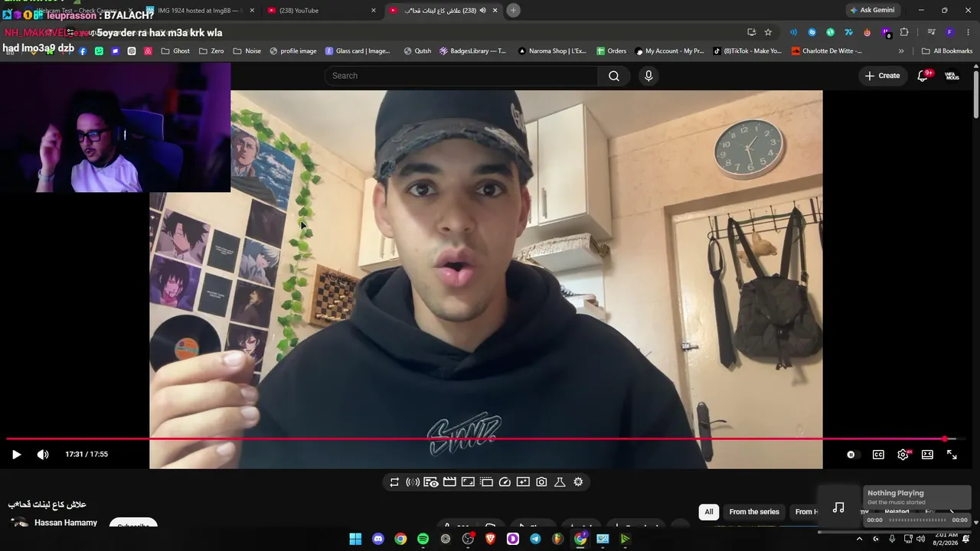This screenshot has width=980, height=551.
Task: Expand hidden bookmarks with the chevron
Action: [x=901, y=51]
